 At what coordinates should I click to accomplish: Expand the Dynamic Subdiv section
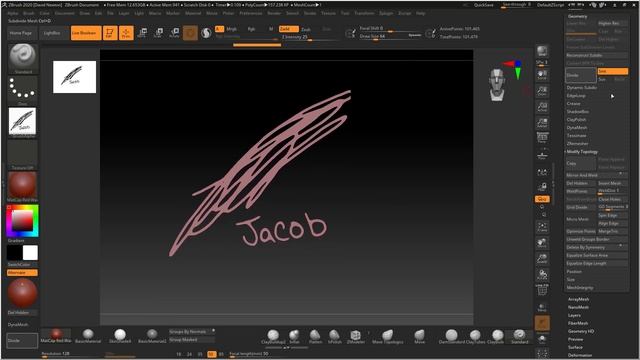coord(582,88)
